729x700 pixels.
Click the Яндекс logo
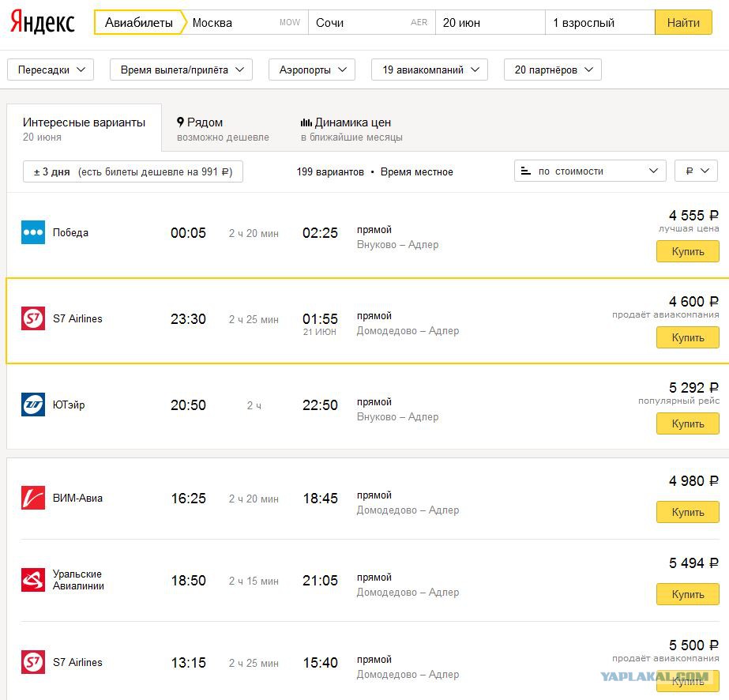click(x=43, y=22)
